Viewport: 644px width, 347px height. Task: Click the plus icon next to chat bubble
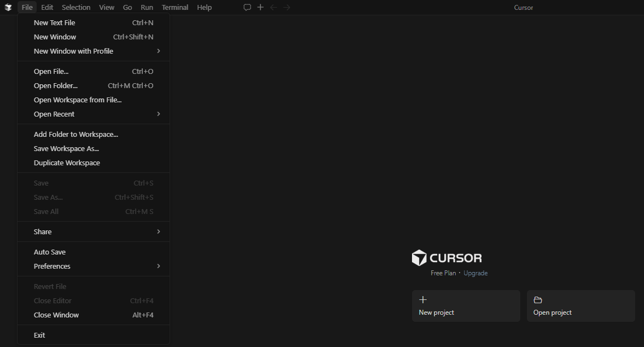tap(260, 8)
